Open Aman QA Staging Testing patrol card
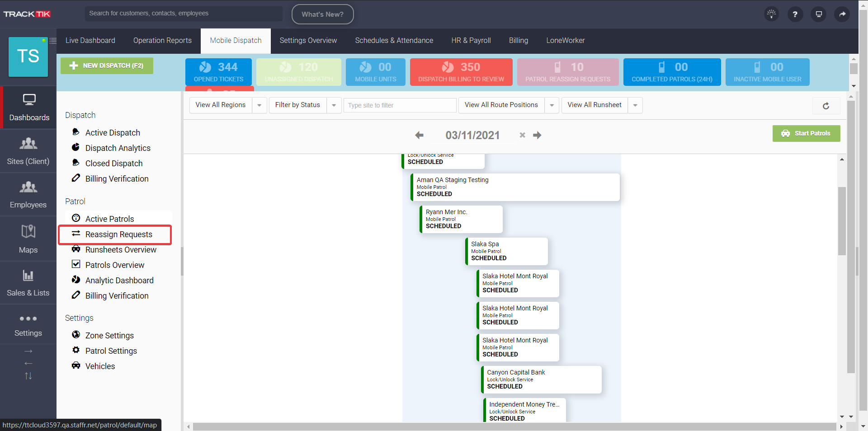The image size is (868, 431). 515,187
